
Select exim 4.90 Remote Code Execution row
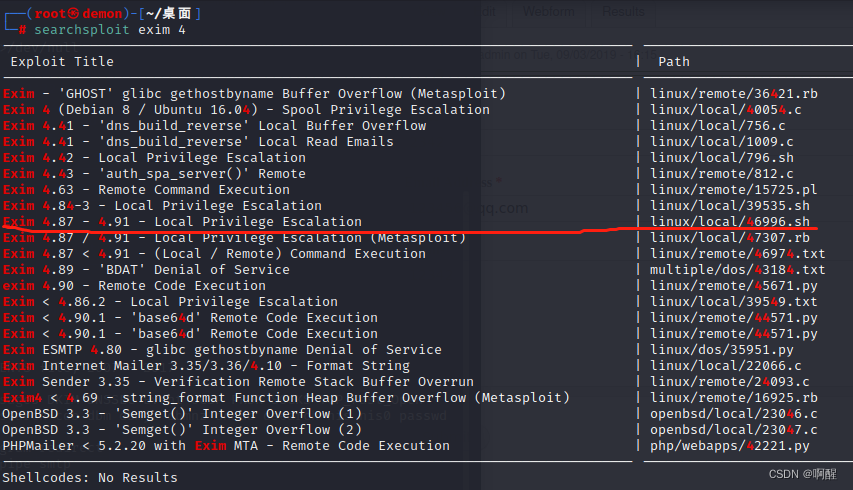pyautogui.click(x=134, y=286)
